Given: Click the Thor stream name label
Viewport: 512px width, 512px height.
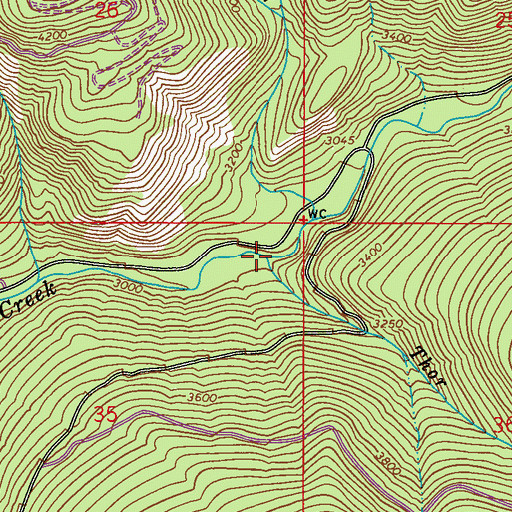Looking at the screenshot, I should (x=429, y=366).
